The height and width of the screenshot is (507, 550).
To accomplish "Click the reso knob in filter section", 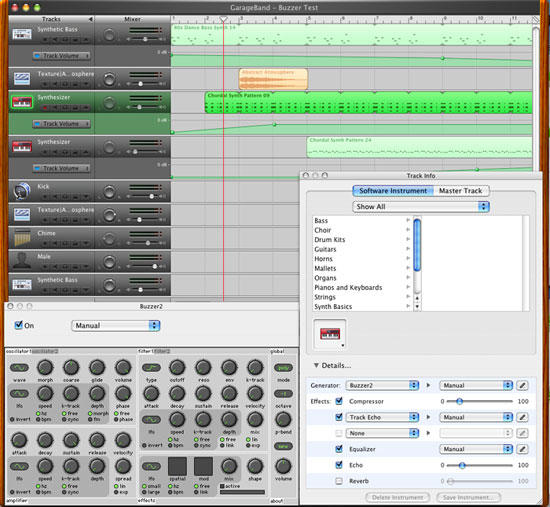I will click(x=203, y=368).
